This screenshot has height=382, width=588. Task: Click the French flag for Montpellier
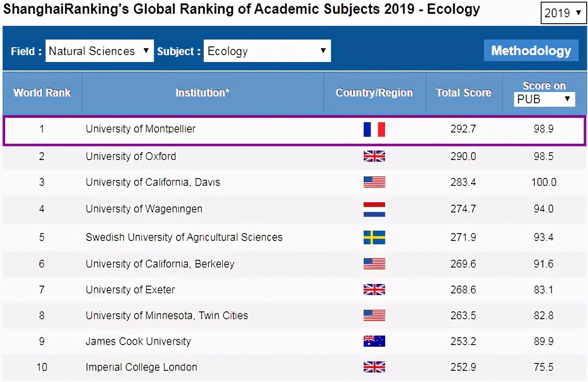tap(374, 129)
